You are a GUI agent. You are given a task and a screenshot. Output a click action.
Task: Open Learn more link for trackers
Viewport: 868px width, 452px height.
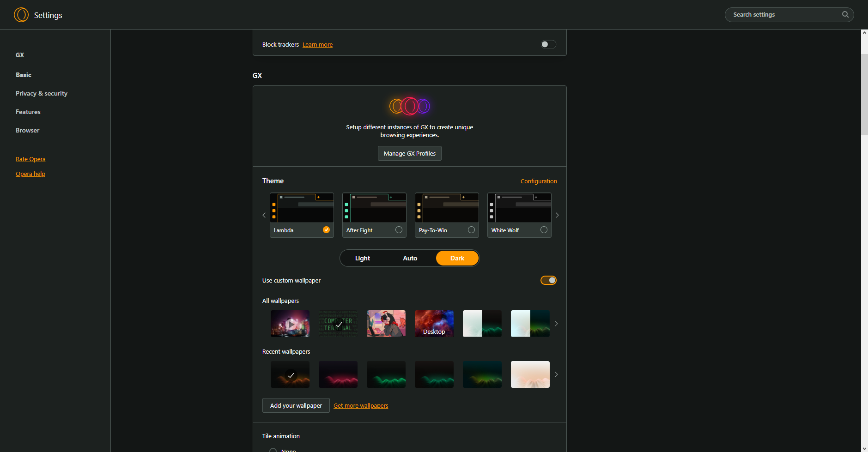pyautogui.click(x=317, y=44)
